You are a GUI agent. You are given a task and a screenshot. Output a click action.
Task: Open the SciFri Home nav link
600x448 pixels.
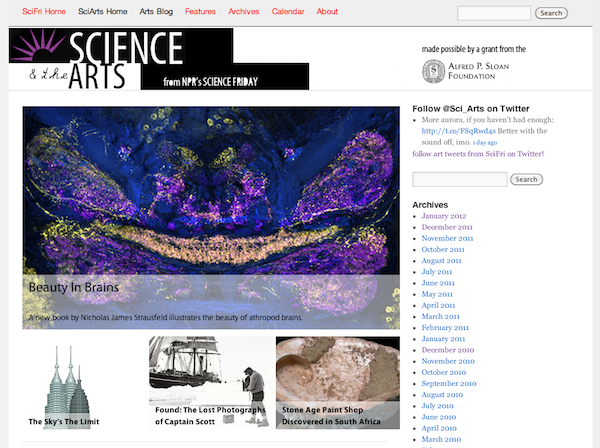44,11
